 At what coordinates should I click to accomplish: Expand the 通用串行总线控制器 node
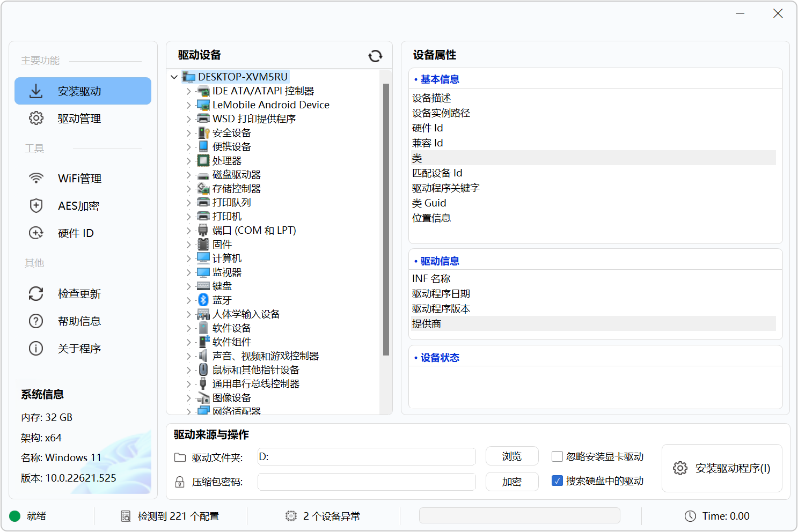tap(188, 384)
